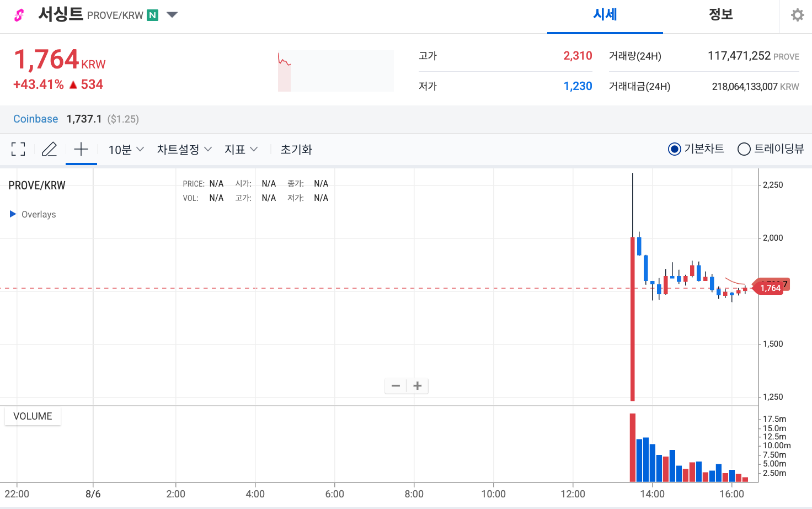Open the coin selection dropdown arrow
Screen dimensions: 812x509
click(172, 15)
